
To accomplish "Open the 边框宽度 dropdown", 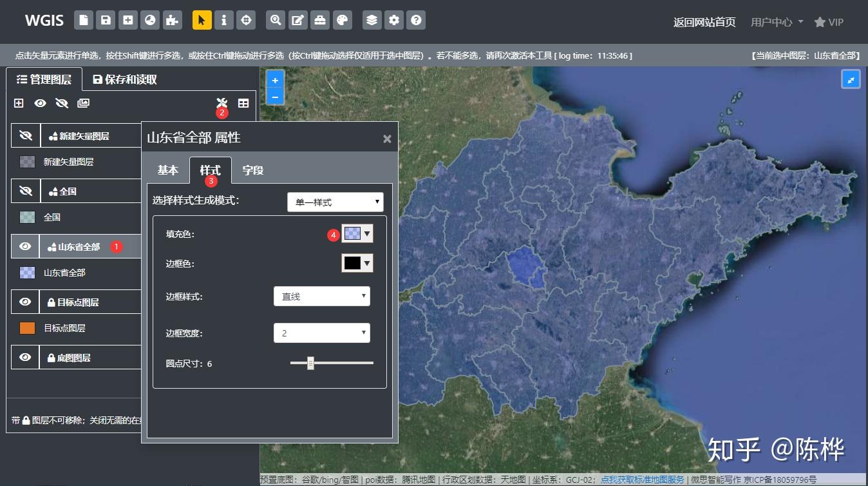I will [x=321, y=333].
